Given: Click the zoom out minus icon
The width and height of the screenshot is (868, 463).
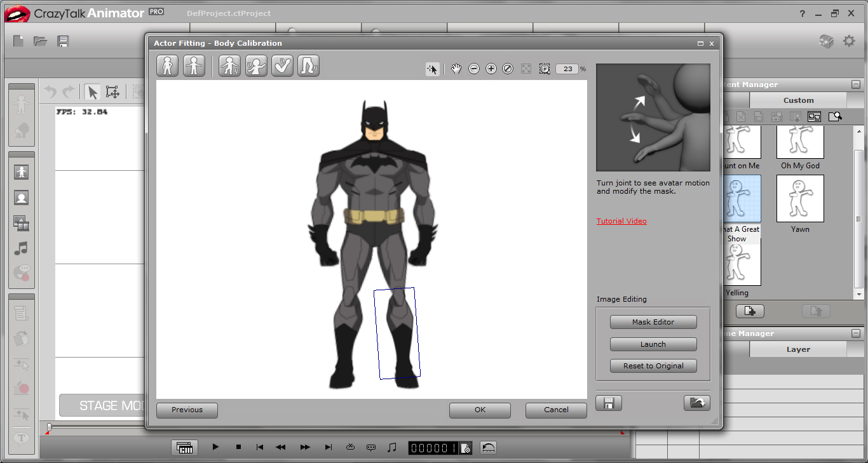Looking at the screenshot, I should tap(474, 69).
